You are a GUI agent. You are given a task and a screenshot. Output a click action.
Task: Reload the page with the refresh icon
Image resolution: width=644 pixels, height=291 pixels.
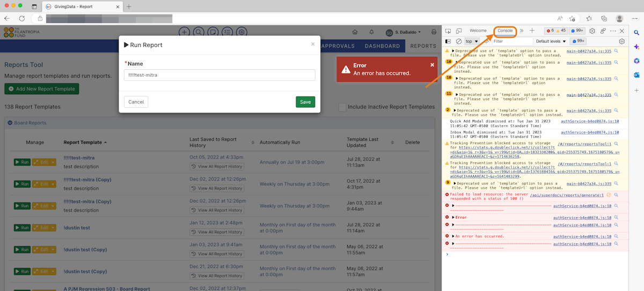point(23,18)
